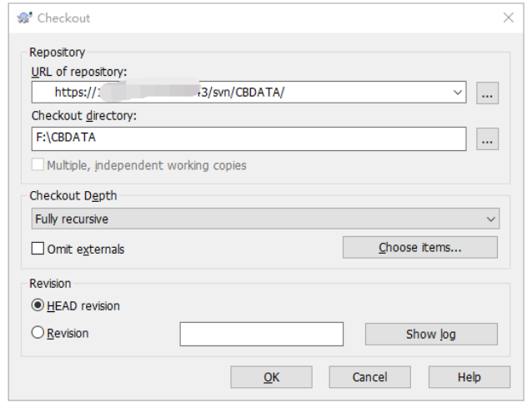
Task: Open the Checkout Depth dropdown
Action: pos(265,219)
